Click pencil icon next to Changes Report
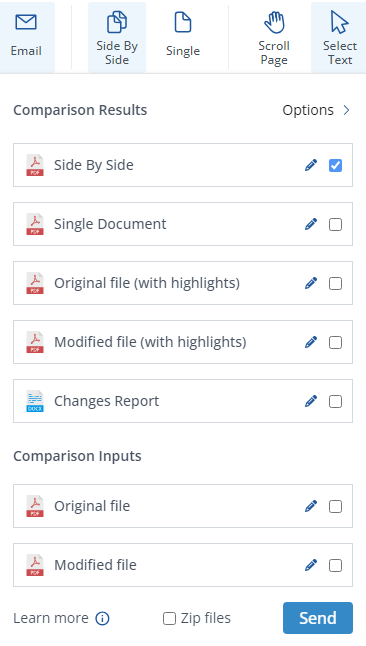Viewport: 366px width, 646px height. (x=311, y=401)
